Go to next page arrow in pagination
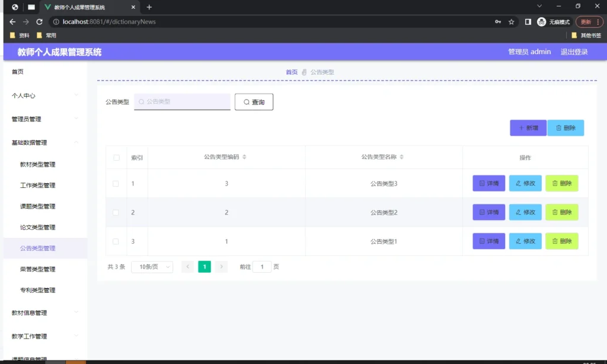607x364 pixels. pos(221,267)
